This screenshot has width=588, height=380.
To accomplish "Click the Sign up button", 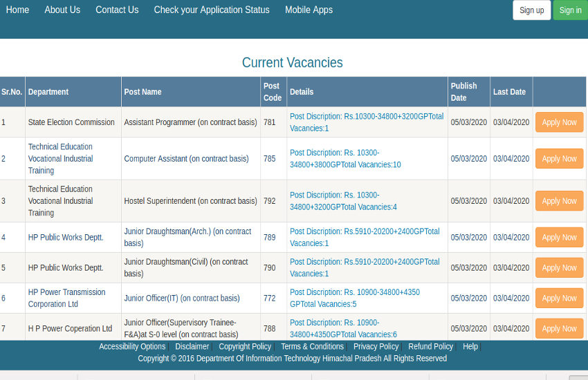I will [x=531, y=10].
